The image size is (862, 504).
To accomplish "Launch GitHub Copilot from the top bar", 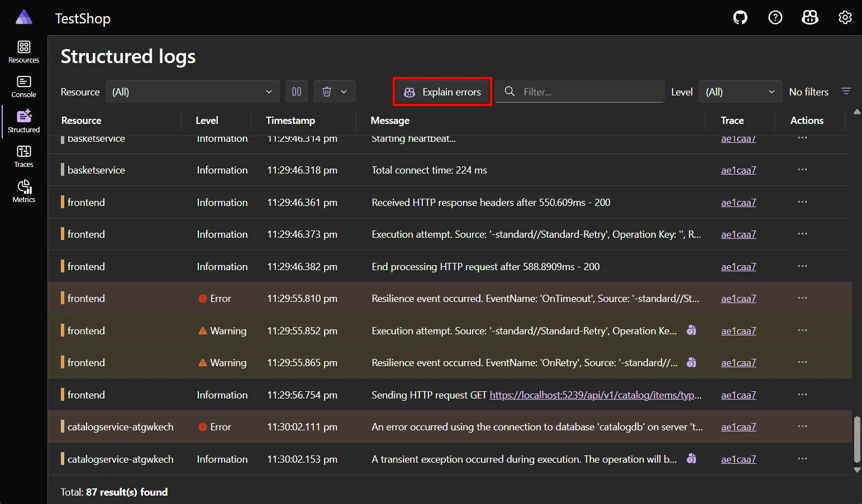I will click(x=810, y=17).
